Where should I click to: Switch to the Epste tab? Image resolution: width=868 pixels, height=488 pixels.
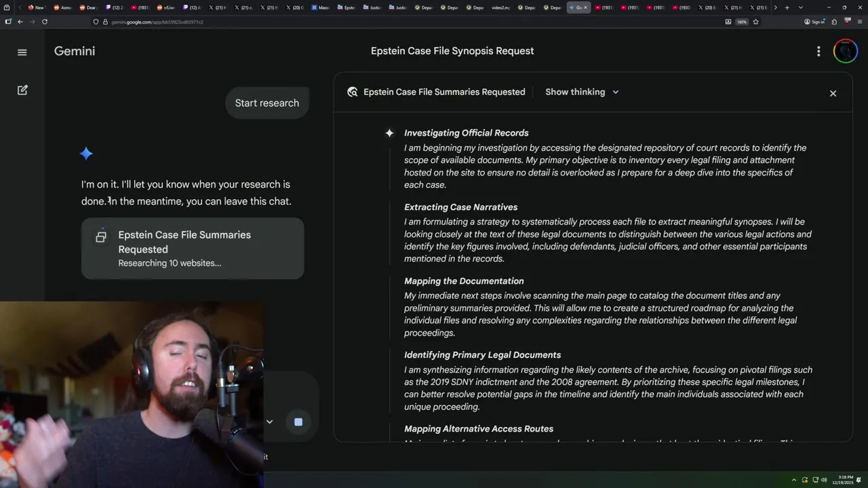click(x=346, y=7)
